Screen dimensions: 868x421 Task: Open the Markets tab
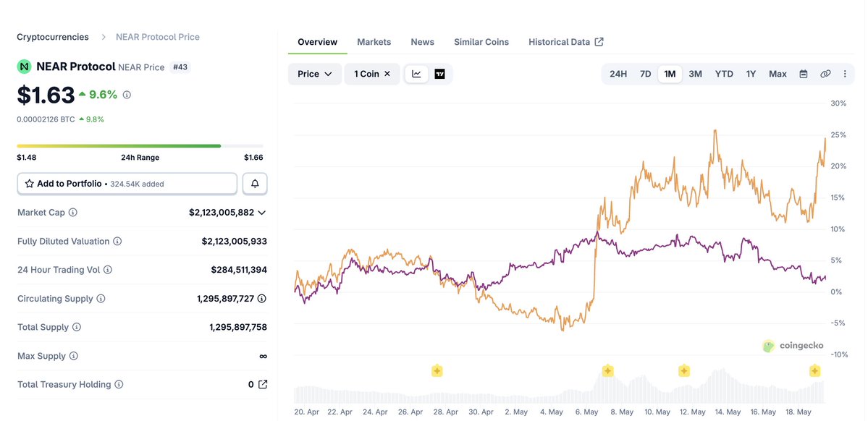(x=374, y=42)
